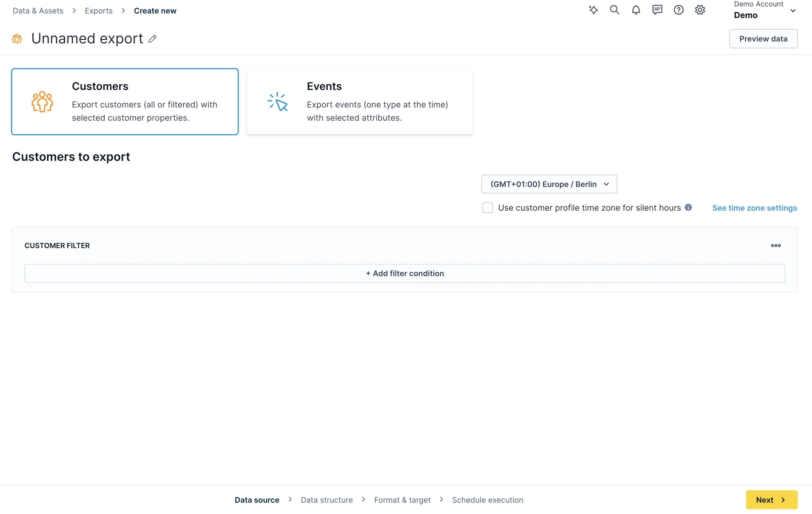Click the Preview data button
This screenshot has width=812, height=514.
click(763, 39)
